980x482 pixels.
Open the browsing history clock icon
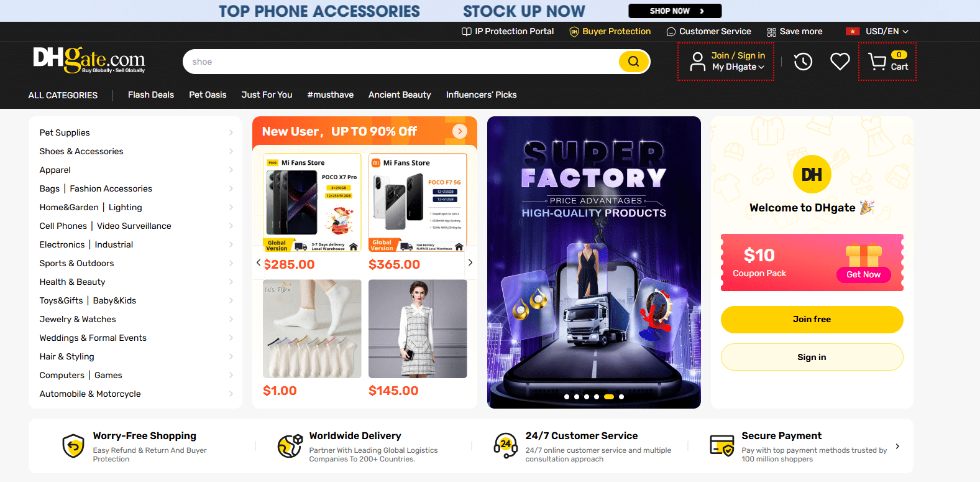pyautogui.click(x=803, y=62)
